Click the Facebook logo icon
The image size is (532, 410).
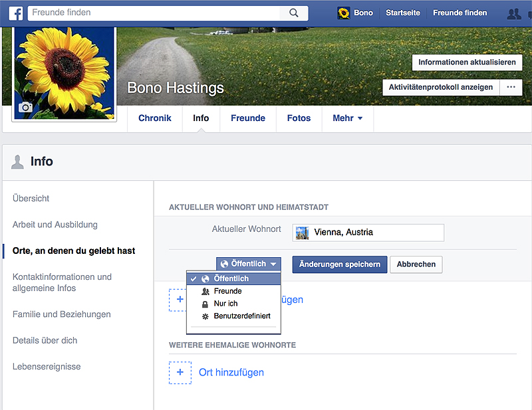tap(15, 13)
